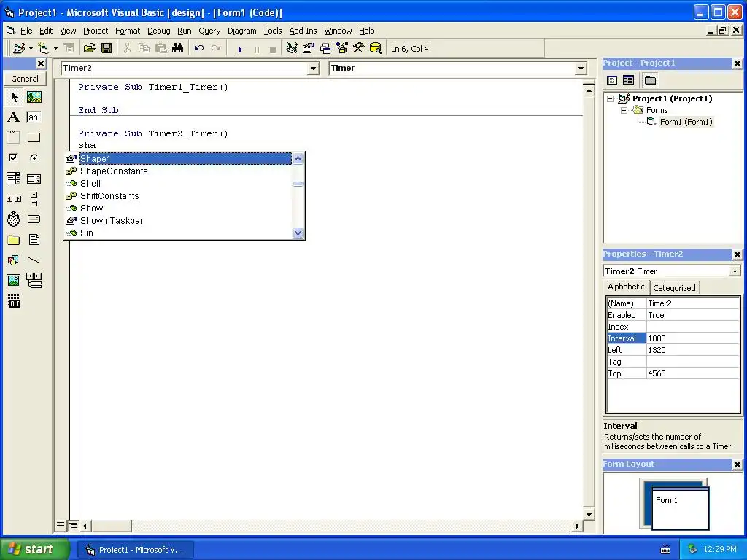Select the Timer control tool

click(14, 219)
